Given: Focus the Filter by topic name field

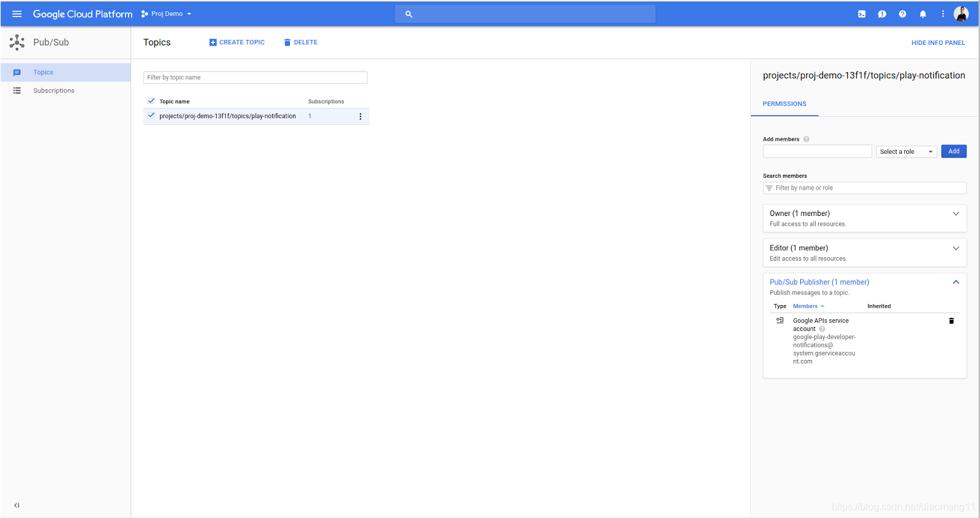Looking at the screenshot, I should (x=255, y=78).
